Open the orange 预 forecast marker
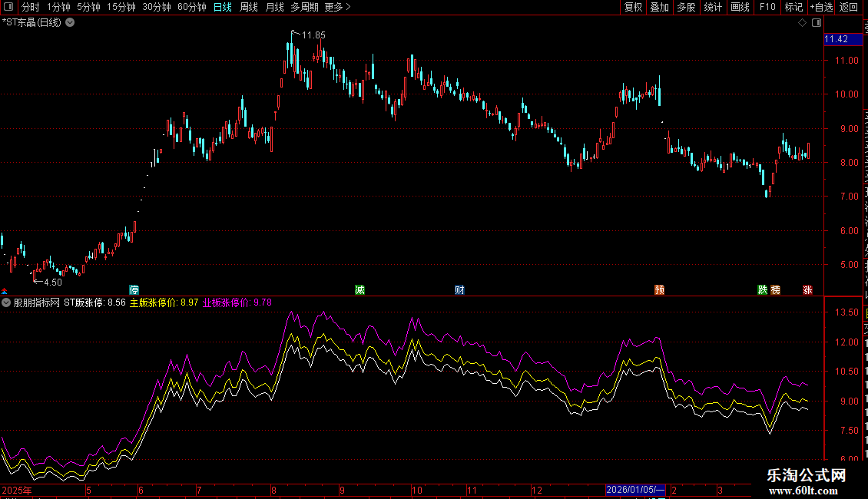This screenshot has width=868, height=499. [x=659, y=290]
